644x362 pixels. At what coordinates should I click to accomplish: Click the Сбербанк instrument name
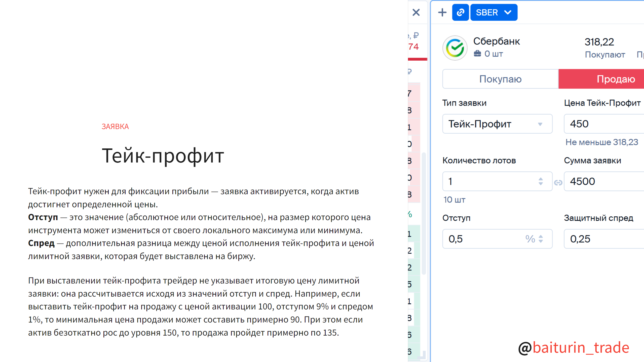496,41
